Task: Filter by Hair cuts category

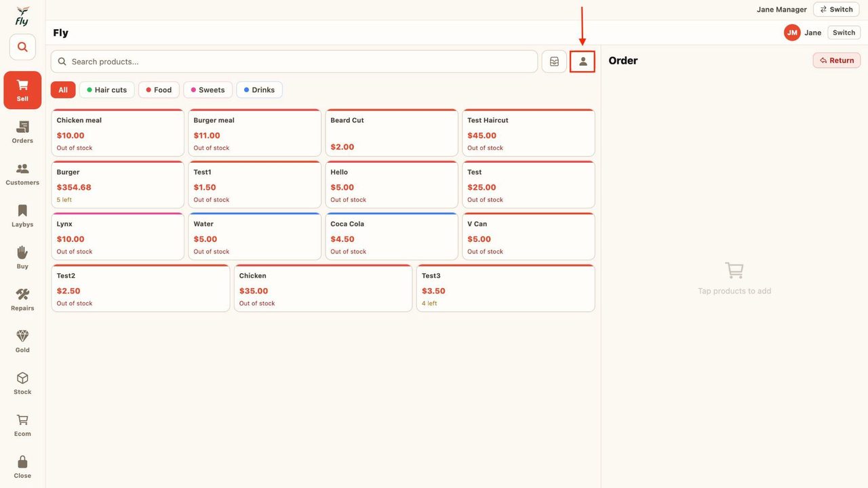Action: point(107,90)
